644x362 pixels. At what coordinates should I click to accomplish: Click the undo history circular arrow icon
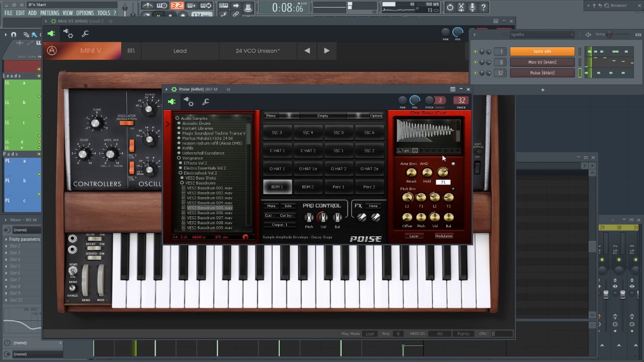pos(450,7)
